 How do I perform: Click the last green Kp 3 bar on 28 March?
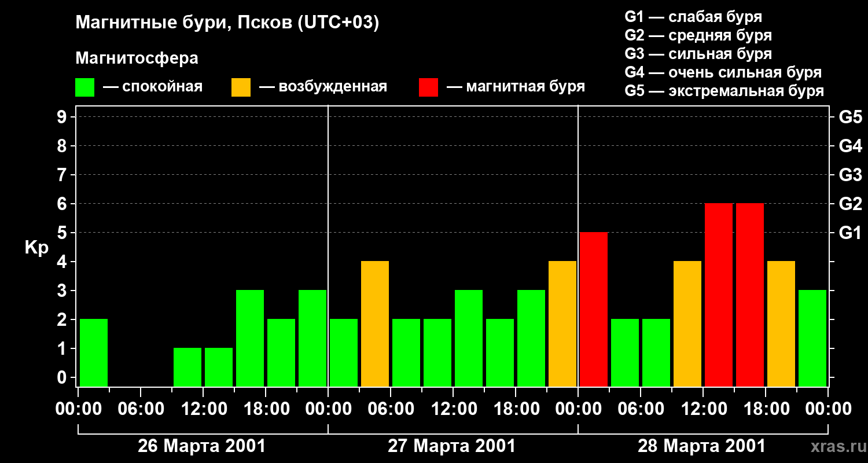[812, 338]
